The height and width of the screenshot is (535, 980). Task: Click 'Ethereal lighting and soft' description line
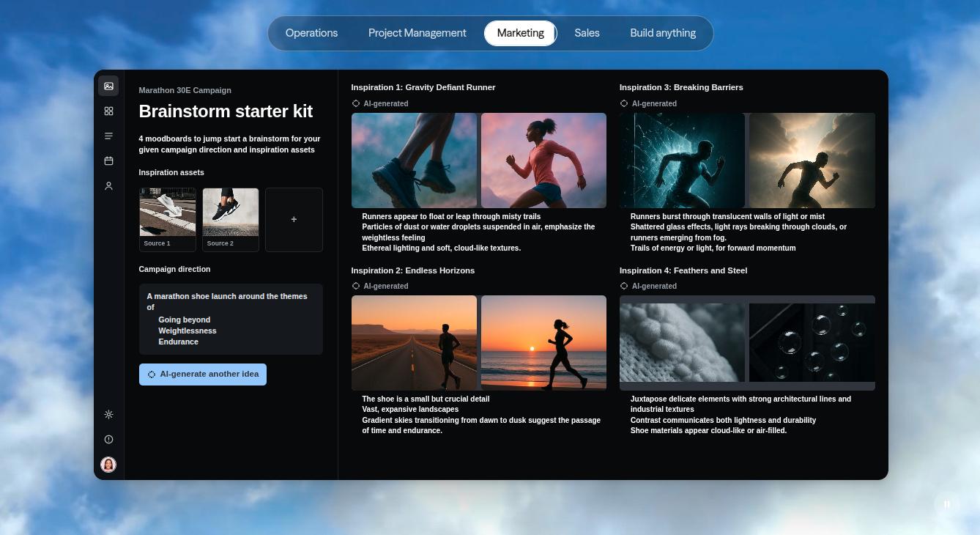coord(442,248)
